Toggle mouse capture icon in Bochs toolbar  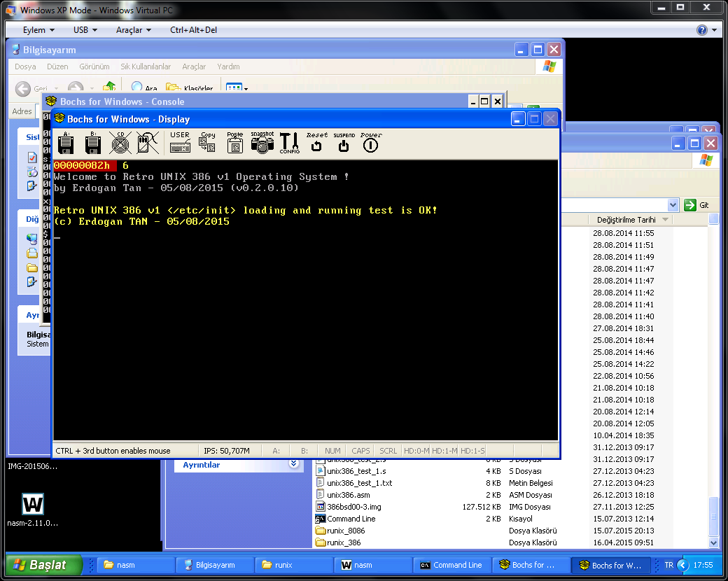[x=148, y=143]
